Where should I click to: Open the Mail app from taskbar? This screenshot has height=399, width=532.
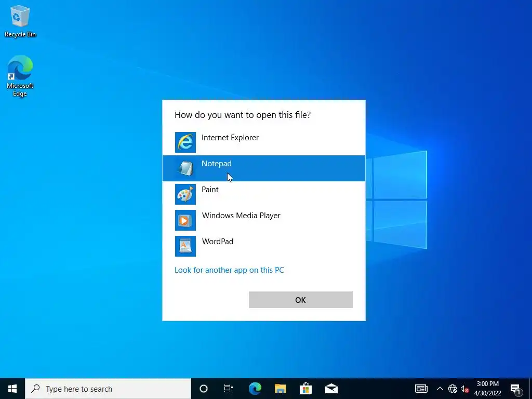331,389
